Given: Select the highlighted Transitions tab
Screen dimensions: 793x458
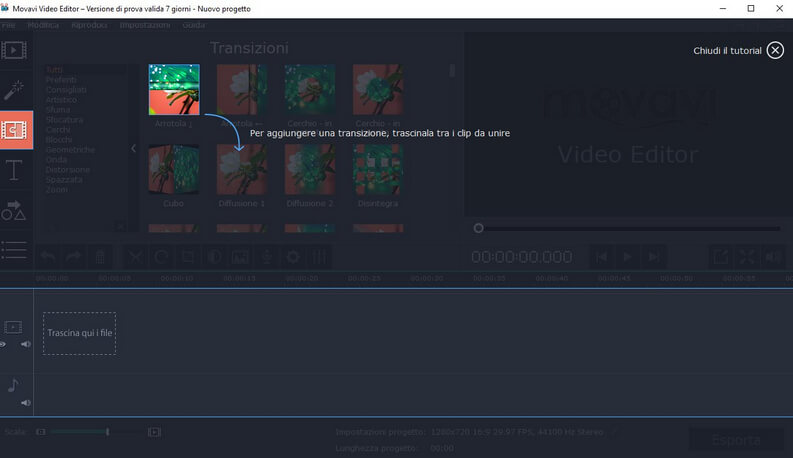Looking at the screenshot, I should (16, 130).
